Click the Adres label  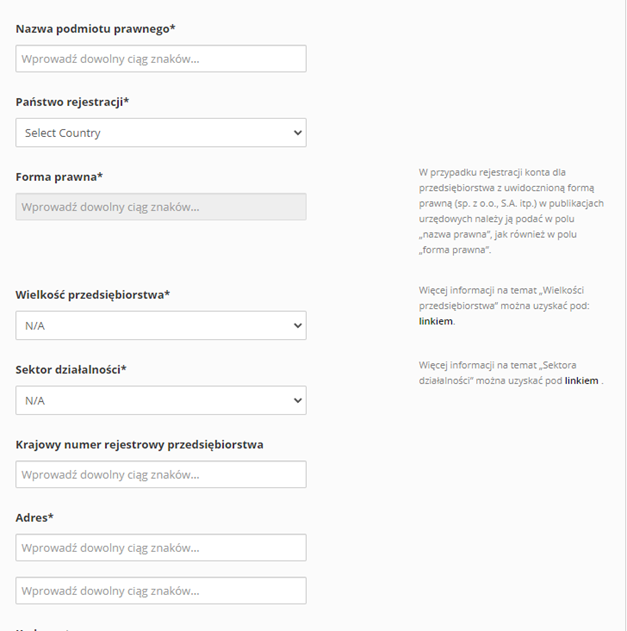[35, 518]
